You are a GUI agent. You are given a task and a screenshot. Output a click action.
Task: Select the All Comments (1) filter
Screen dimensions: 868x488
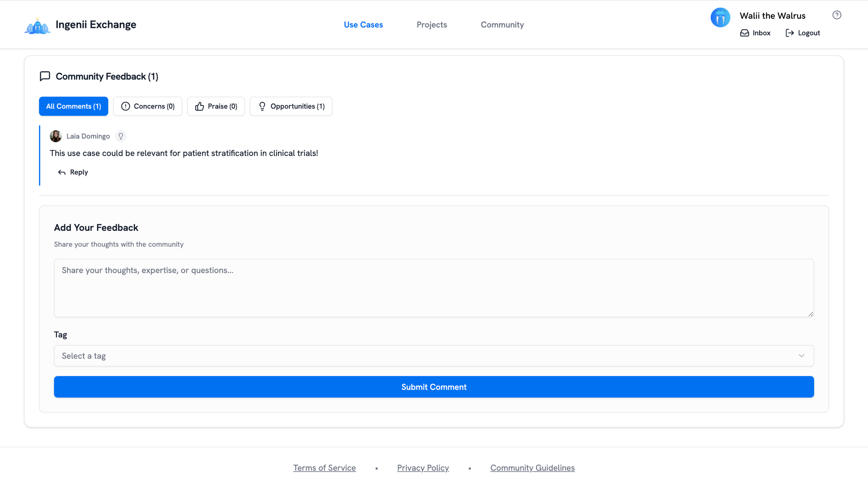[73, 106]
